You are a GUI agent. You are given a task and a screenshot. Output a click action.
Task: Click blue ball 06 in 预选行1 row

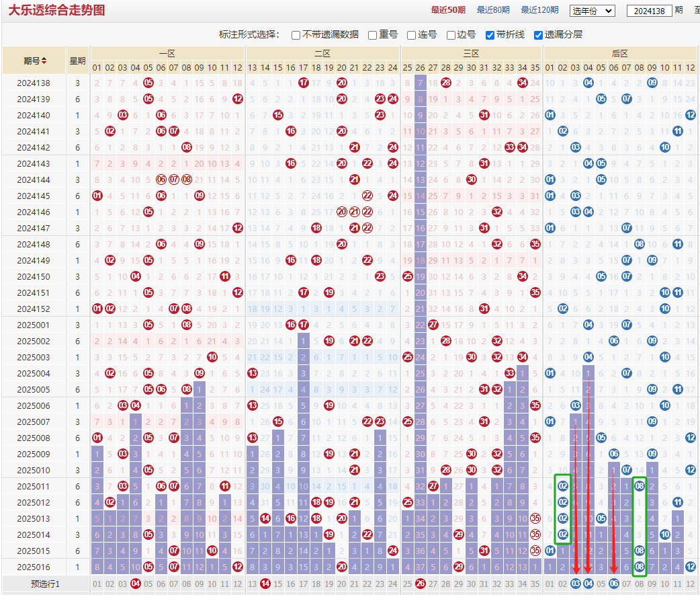tap(614, 584)
